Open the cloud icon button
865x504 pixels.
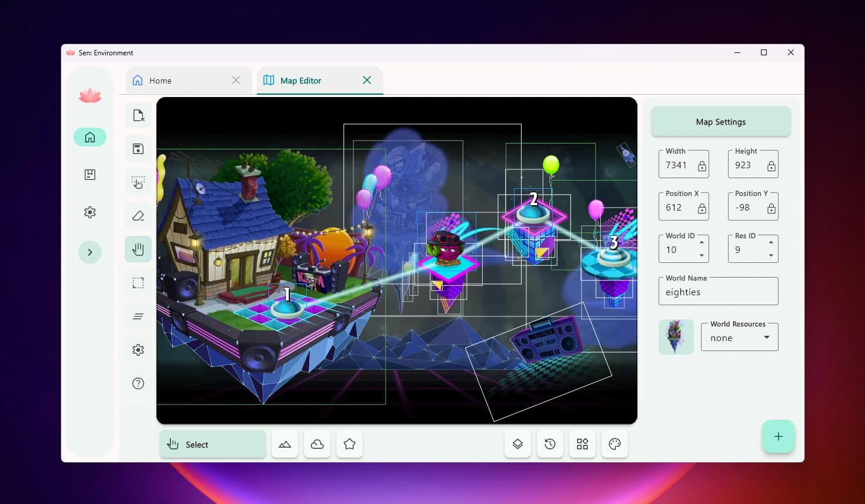point(317,444)
